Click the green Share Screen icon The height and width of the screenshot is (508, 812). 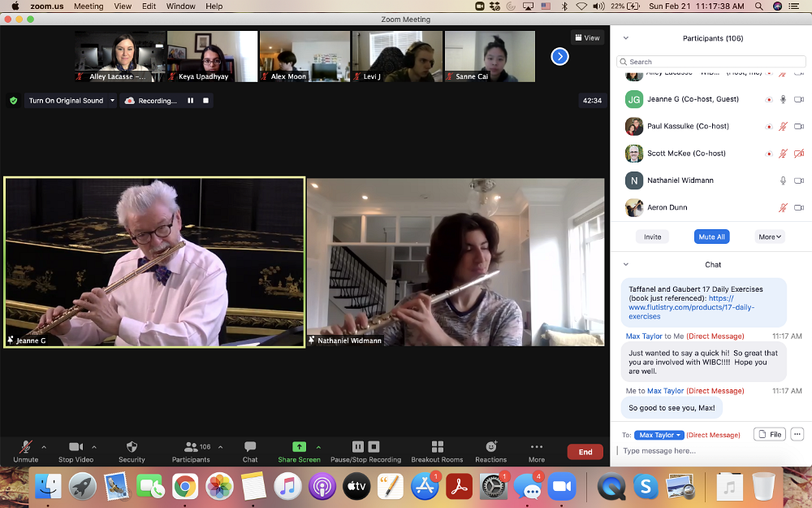click(x=299, y=446)
